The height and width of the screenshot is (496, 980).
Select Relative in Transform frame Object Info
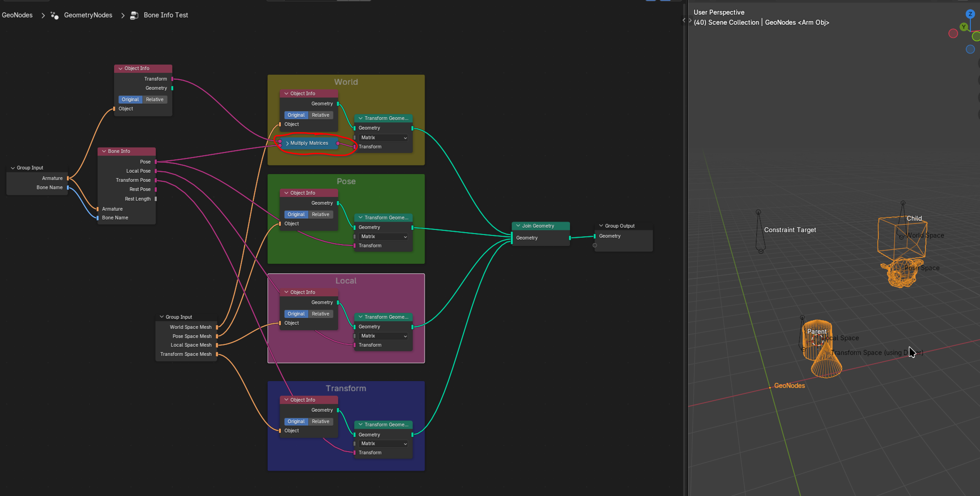(x=320, y=421)
